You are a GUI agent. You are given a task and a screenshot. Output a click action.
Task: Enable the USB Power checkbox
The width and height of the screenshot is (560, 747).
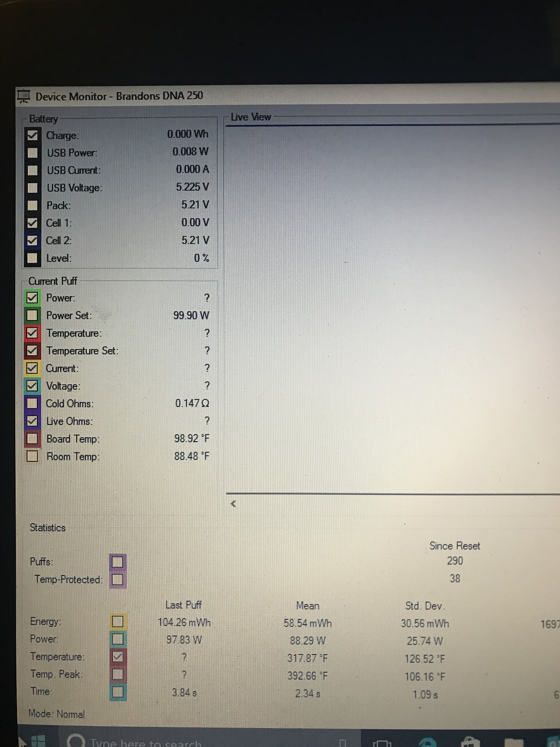pos(32,153)
